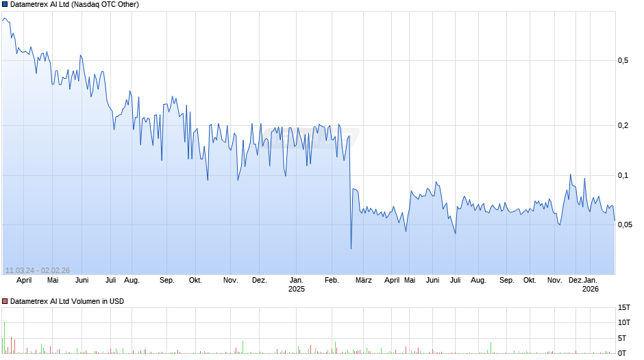Click the März month label

[364, 281]
